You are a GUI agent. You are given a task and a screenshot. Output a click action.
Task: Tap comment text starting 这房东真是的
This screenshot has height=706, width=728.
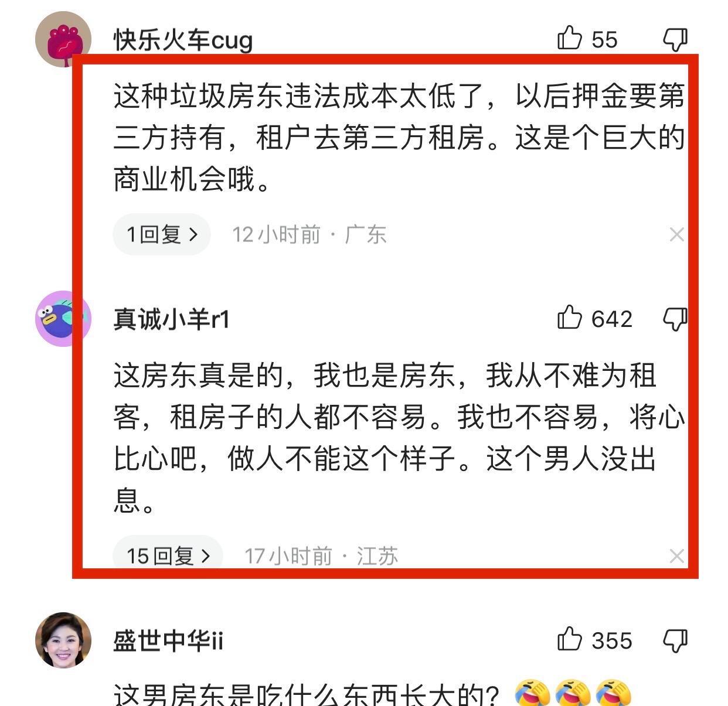(399, 438)
